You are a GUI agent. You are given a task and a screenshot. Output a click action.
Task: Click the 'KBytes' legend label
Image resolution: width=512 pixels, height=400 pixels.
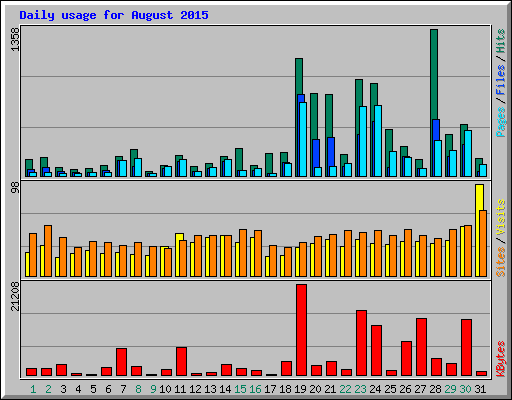coord(501,359)
